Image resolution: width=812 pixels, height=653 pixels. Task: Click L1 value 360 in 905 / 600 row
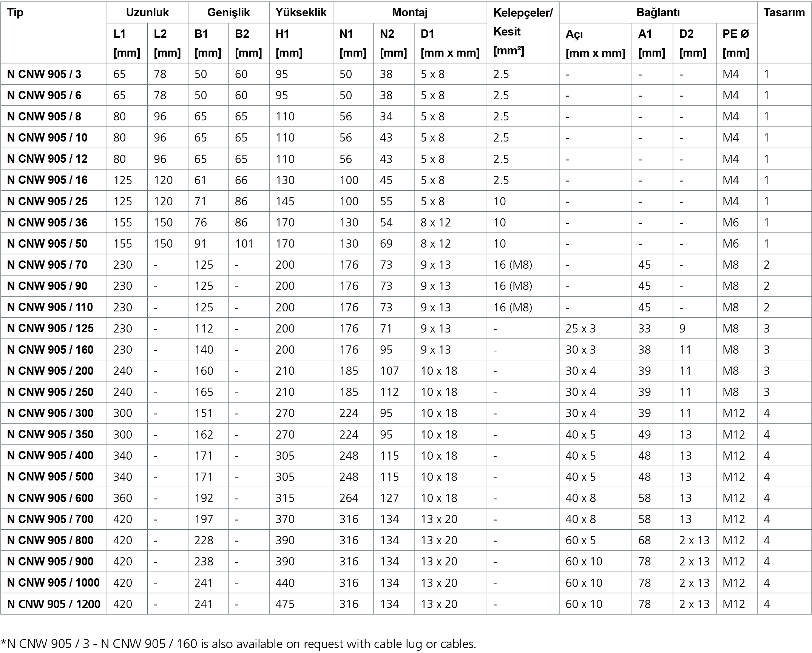(123, 498)
